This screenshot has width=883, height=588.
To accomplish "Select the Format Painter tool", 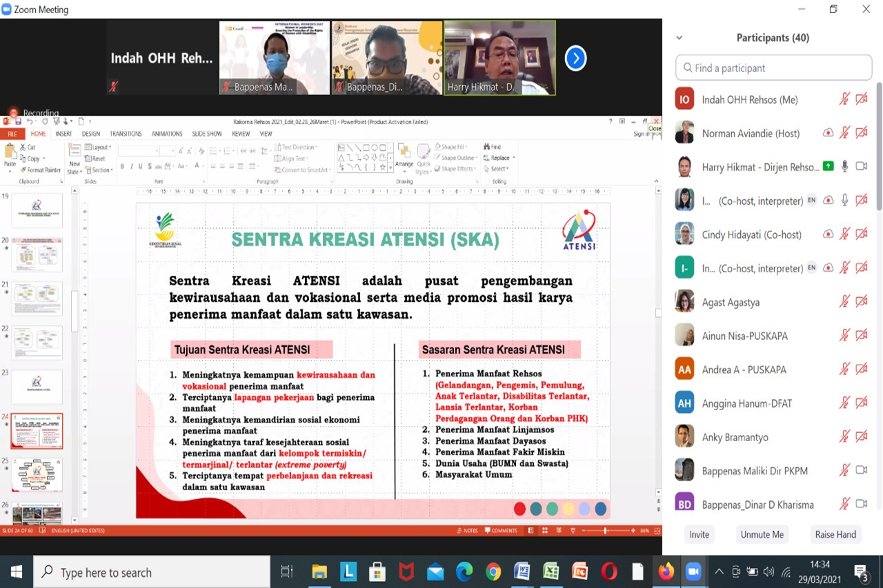I will 41,170.
